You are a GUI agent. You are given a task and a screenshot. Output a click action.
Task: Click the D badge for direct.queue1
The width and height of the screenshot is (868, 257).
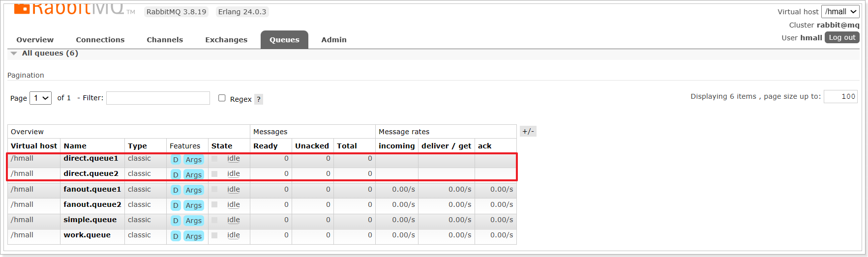coord(176,160)
